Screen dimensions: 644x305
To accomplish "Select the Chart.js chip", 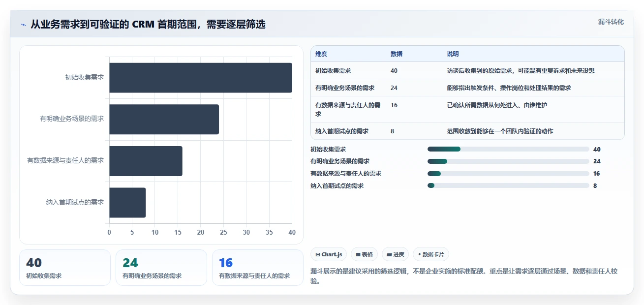I will (329, 254).
